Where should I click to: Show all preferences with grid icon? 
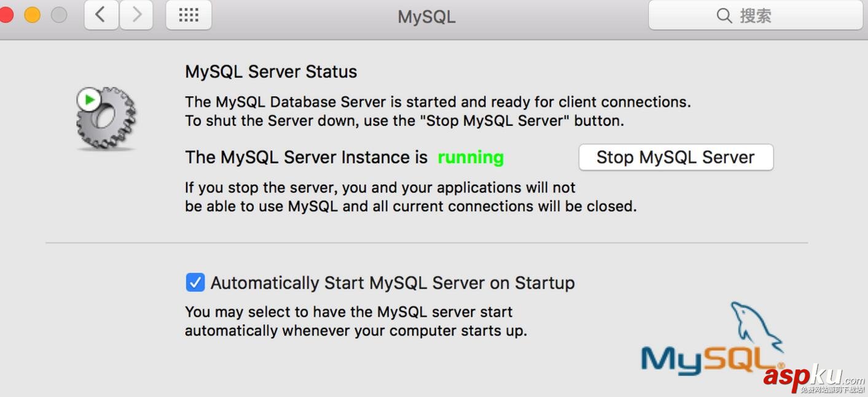(189, 15)
